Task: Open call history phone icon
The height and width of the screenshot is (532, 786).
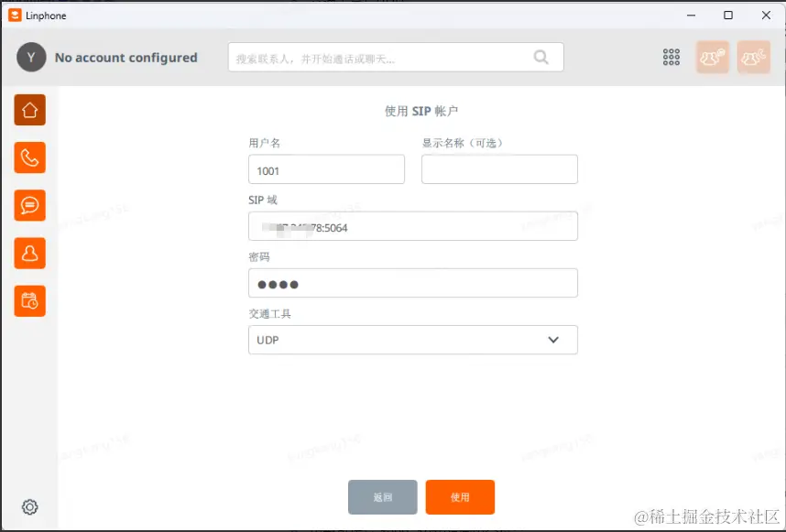Action: click(x=29, y=157)
